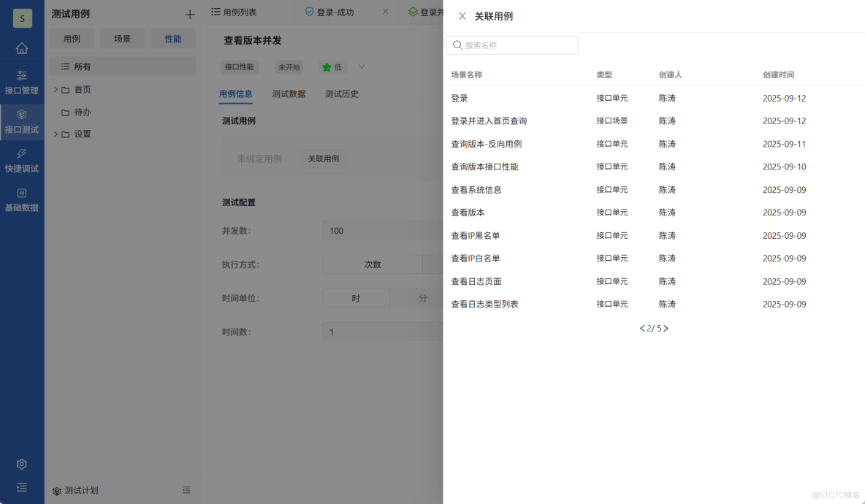Click the 关联用例 button
This screenshot has width=865, height=504.
coord(324,159)
